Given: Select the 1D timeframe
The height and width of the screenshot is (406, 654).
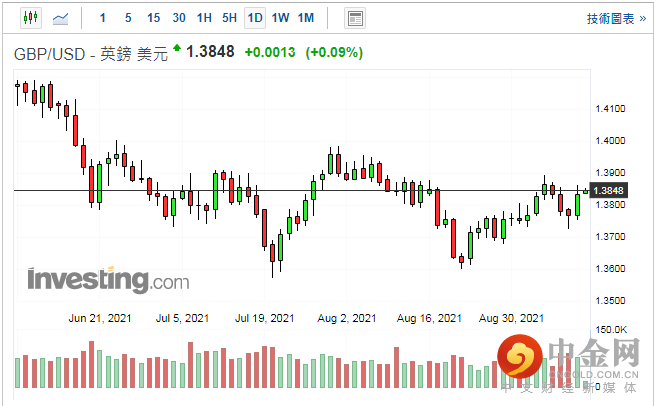Looking at the screenshot, I should coord(255,18).
